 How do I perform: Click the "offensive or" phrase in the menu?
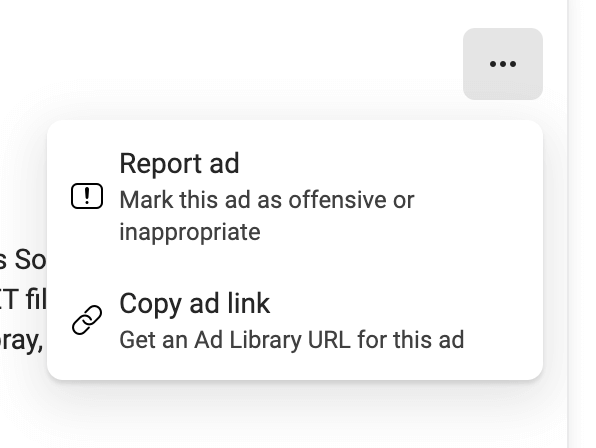351,200
